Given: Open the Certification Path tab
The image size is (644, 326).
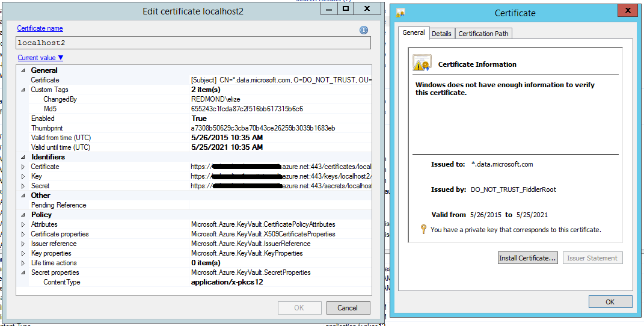Looking at the screenshot, I should (x=483, y=34).
